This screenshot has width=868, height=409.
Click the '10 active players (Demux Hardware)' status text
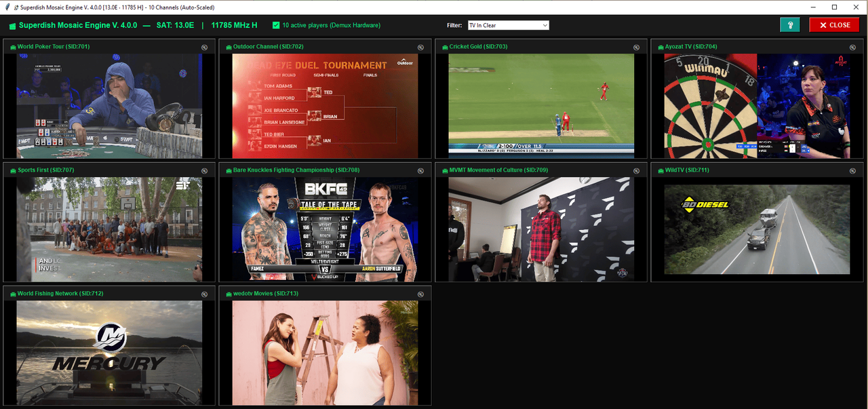(x=332, y=25)
